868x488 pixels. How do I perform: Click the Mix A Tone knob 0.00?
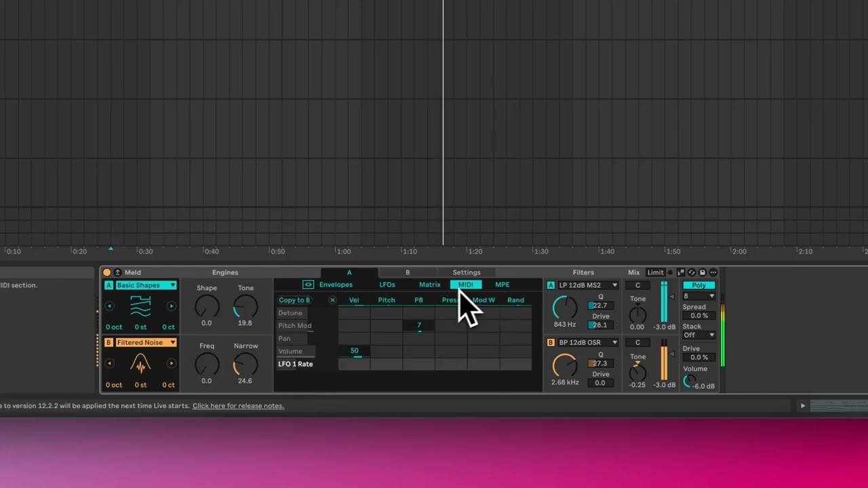637,314
